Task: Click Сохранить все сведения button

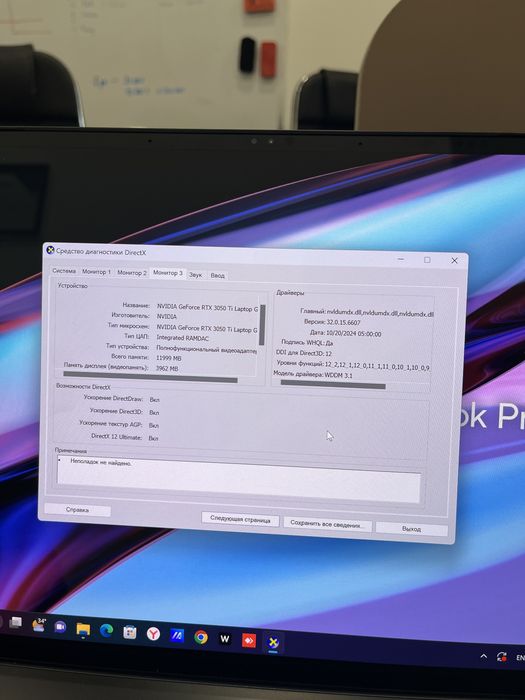Action: tap(328, 524)
